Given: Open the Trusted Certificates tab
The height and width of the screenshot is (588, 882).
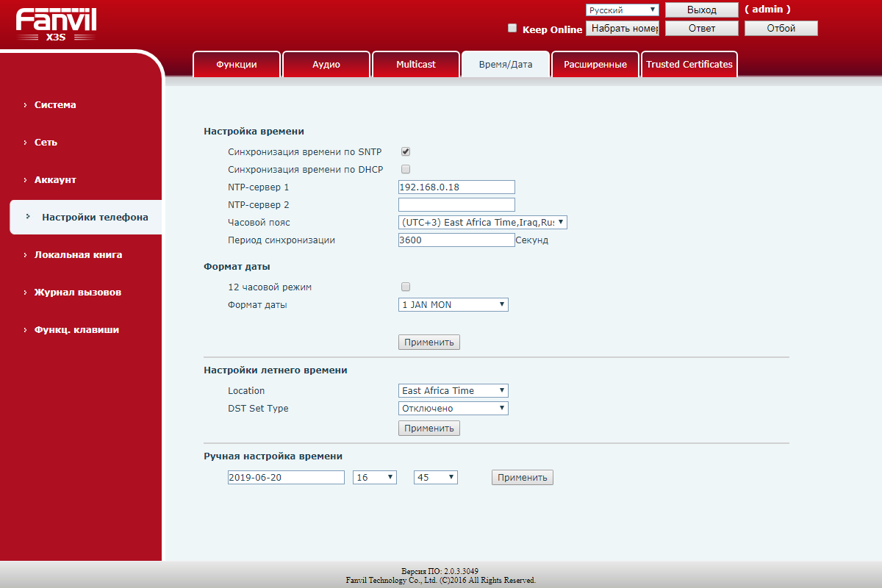Looking at the screenshot, I should tap(689, 65).
